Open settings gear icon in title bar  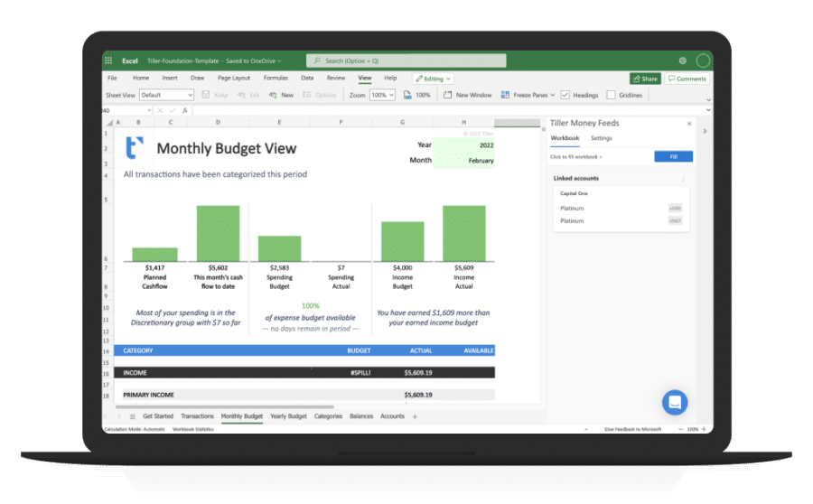click(x=682, y=61)
